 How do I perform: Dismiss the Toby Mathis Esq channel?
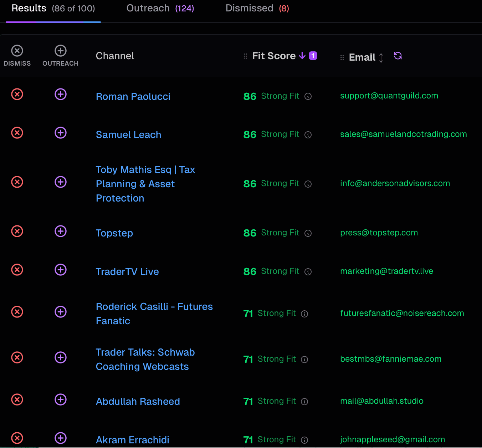point(17,182)
